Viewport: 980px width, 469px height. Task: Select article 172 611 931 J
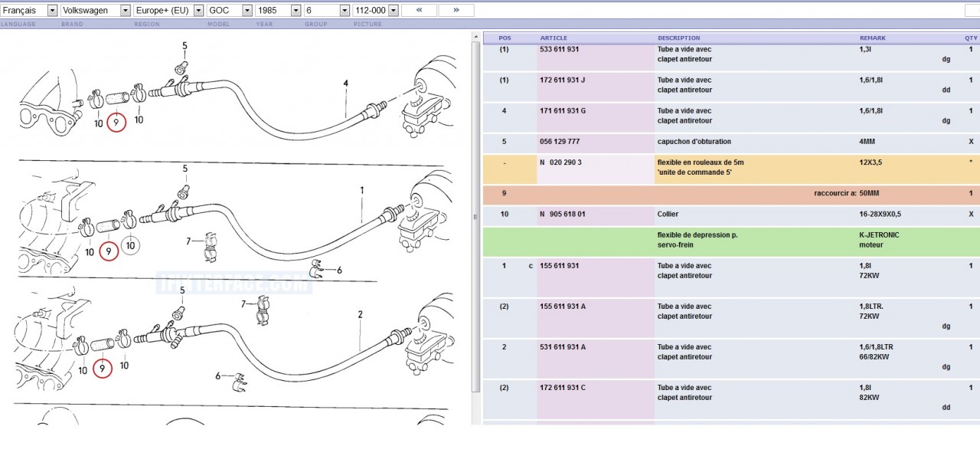click(563, 80)
